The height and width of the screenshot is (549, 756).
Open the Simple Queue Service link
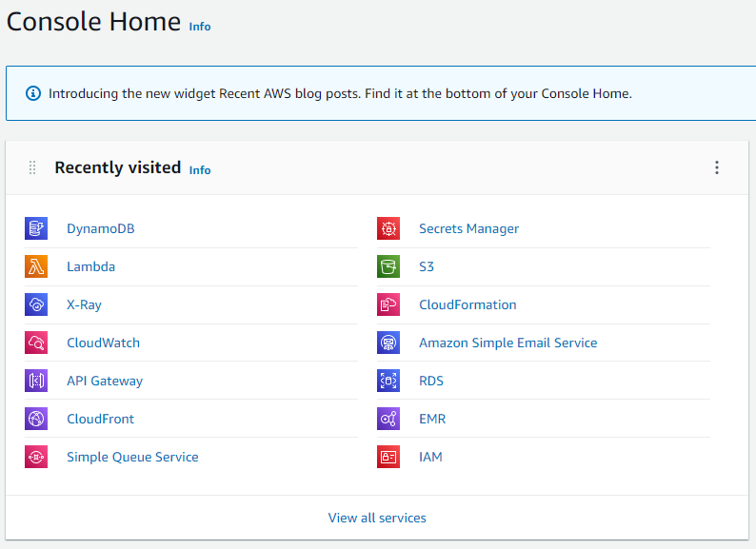point(132,457)
